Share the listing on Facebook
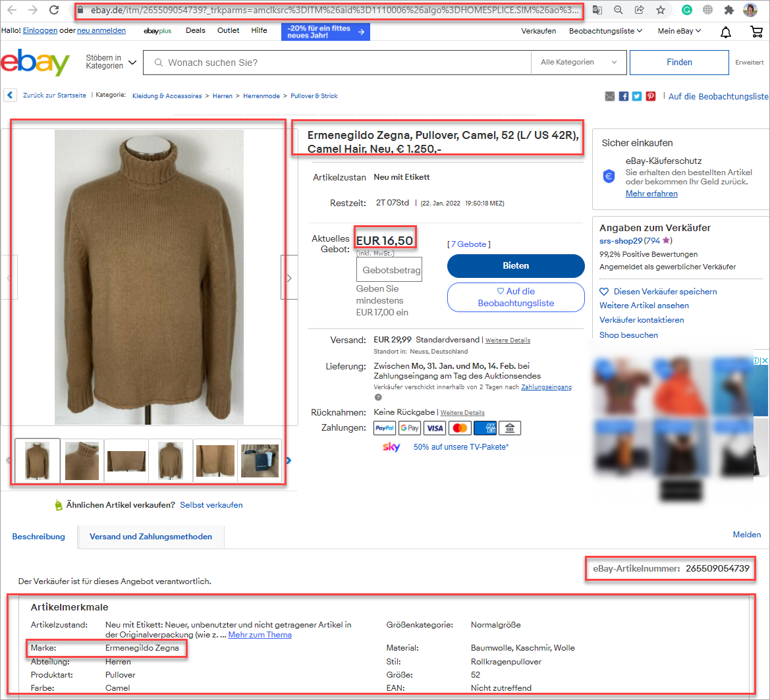The width and height of the screenshot is (770, 700). (x=624, y=96)
